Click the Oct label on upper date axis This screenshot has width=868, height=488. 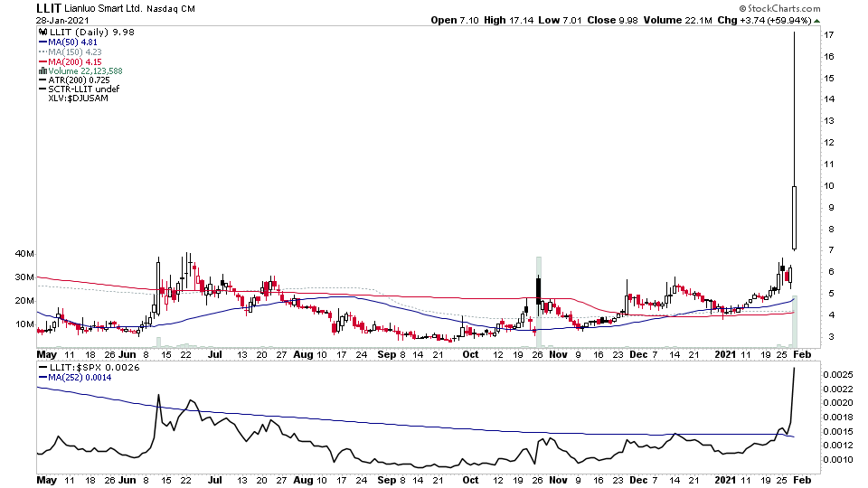(x=470, y=354)
